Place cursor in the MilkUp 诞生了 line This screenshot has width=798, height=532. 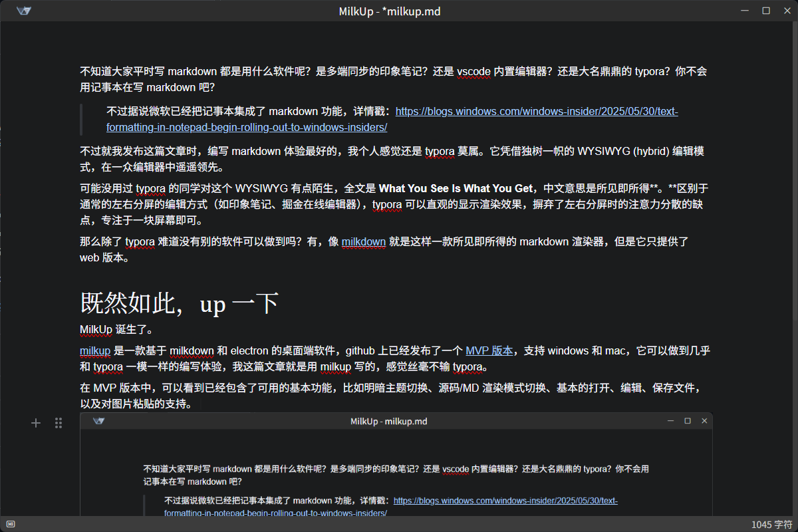coord(116,329)
